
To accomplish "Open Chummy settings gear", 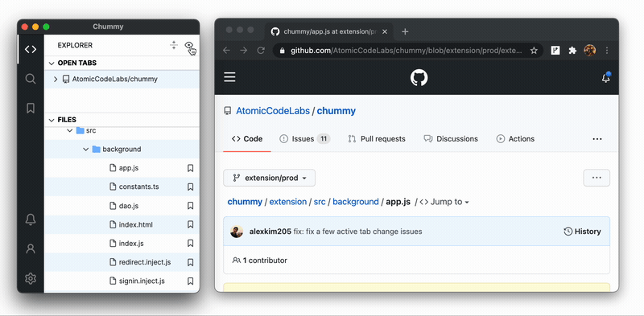I will point(31,279).
